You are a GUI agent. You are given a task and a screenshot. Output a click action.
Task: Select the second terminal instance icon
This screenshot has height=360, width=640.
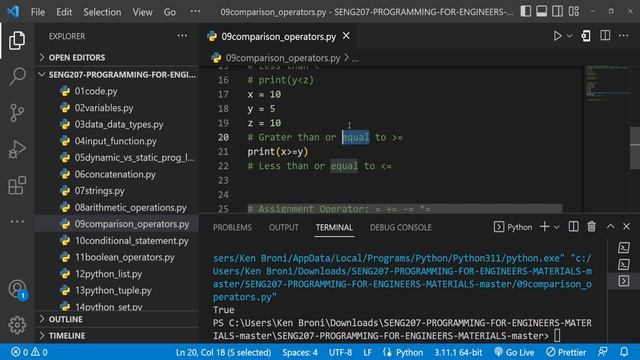tap(624, 264)
